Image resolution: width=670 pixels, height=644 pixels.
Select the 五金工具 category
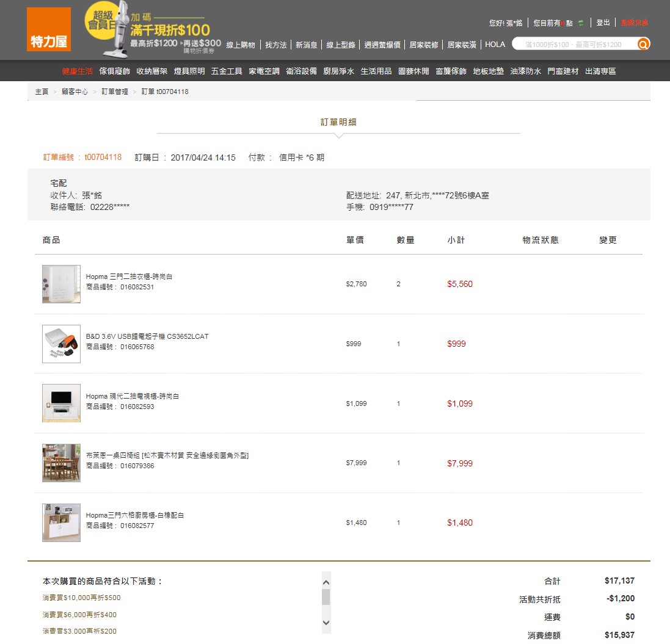pos(227,71)
